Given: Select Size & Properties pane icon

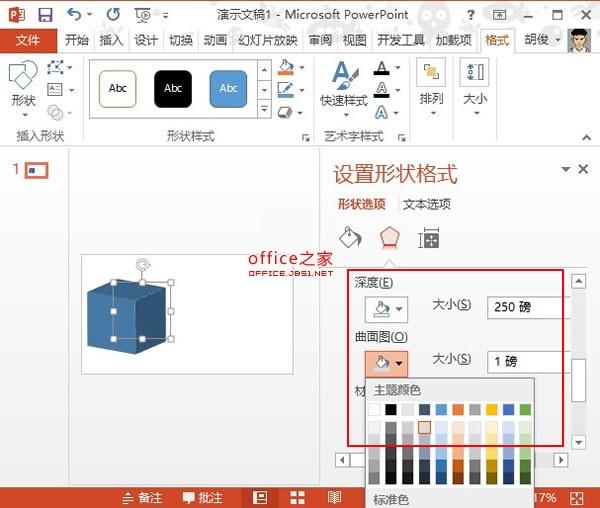Looking at the screenshot, I should pyautogui.click(x=429, y=238).
